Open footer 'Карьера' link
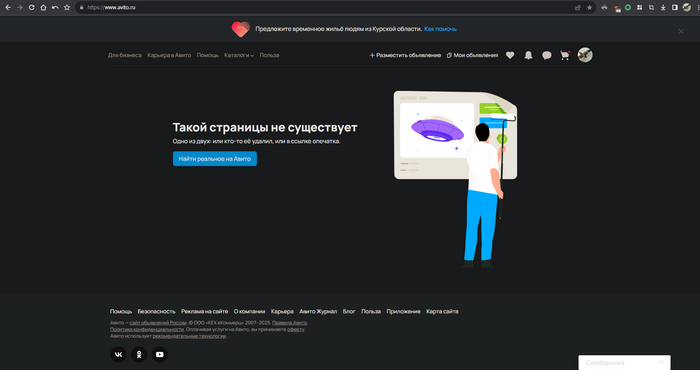 coord(282,312)
